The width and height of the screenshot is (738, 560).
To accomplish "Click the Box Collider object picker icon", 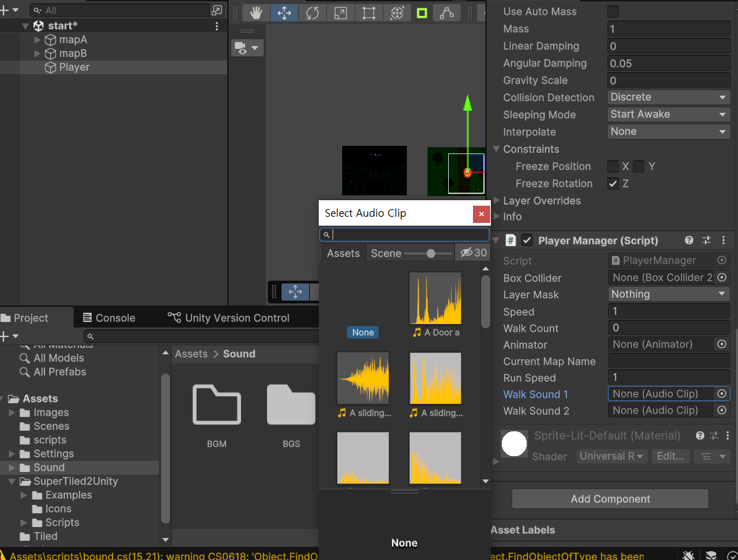I will (x=721, y=277).
